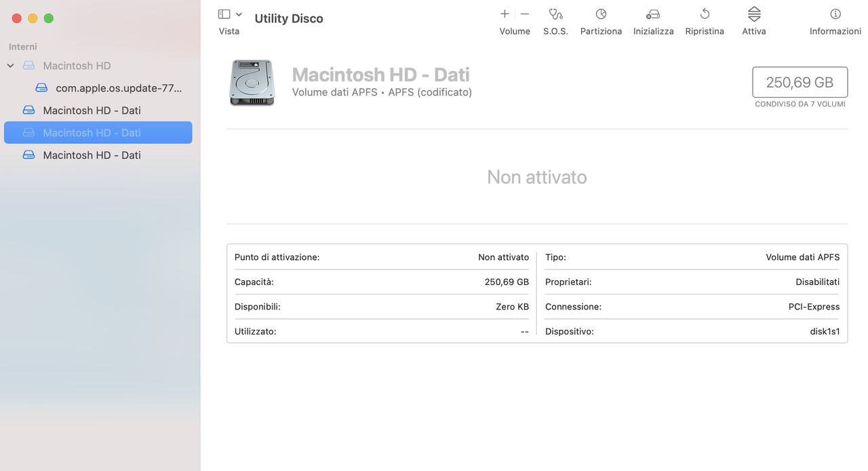Click the Informazioni toolbar label

[835, 31]
